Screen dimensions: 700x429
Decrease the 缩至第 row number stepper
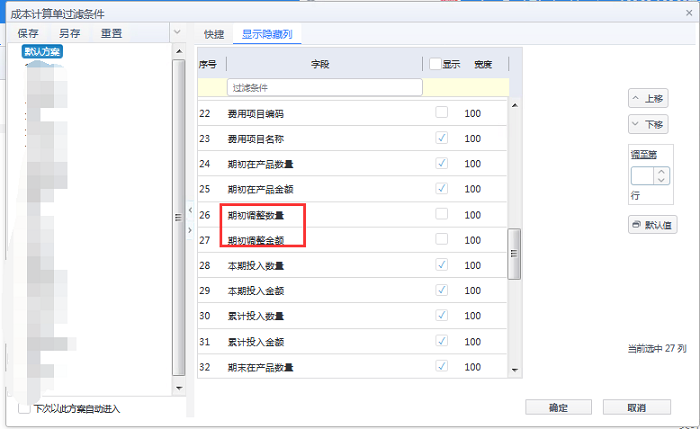(x=661, y=181)
